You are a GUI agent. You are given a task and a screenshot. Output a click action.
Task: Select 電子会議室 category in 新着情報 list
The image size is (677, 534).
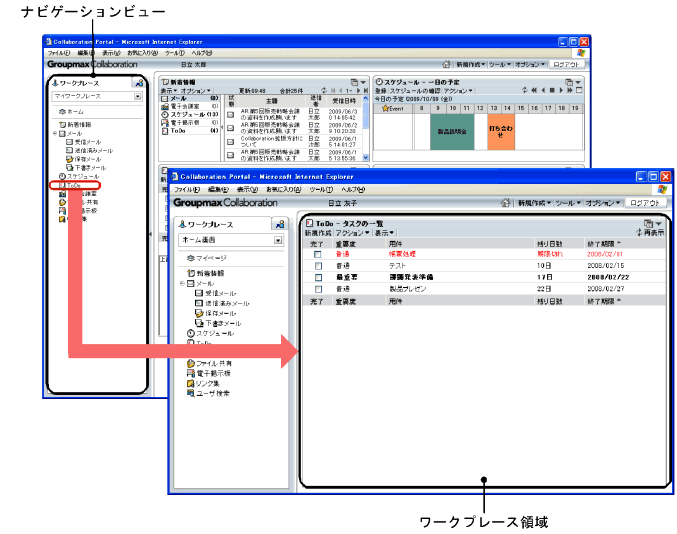pos(190,106)
